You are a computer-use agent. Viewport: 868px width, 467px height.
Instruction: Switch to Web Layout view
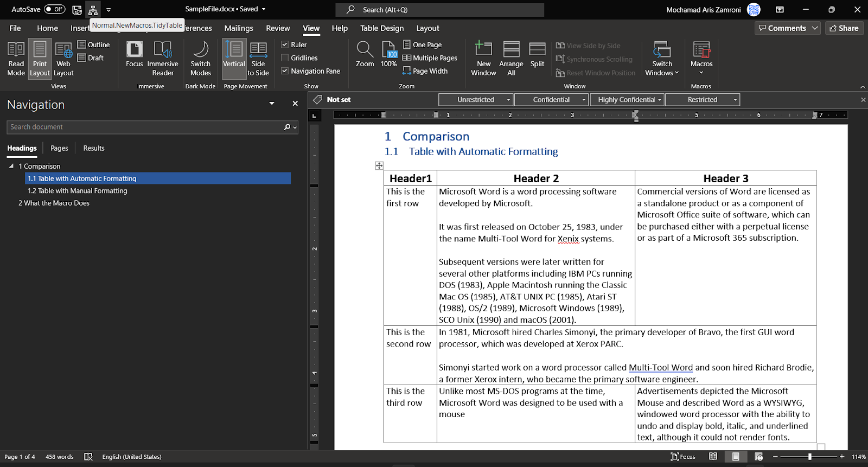63,59
